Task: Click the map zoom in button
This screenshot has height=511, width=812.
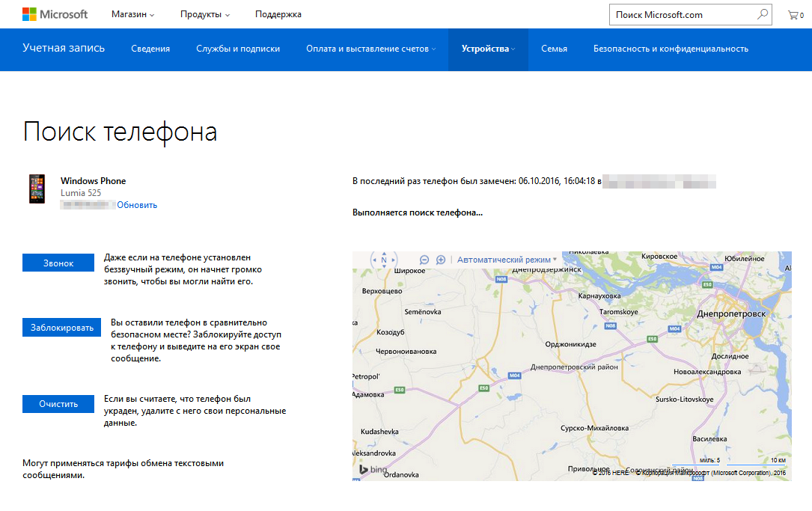Action: pyautogui.click(x=441, y=260)
